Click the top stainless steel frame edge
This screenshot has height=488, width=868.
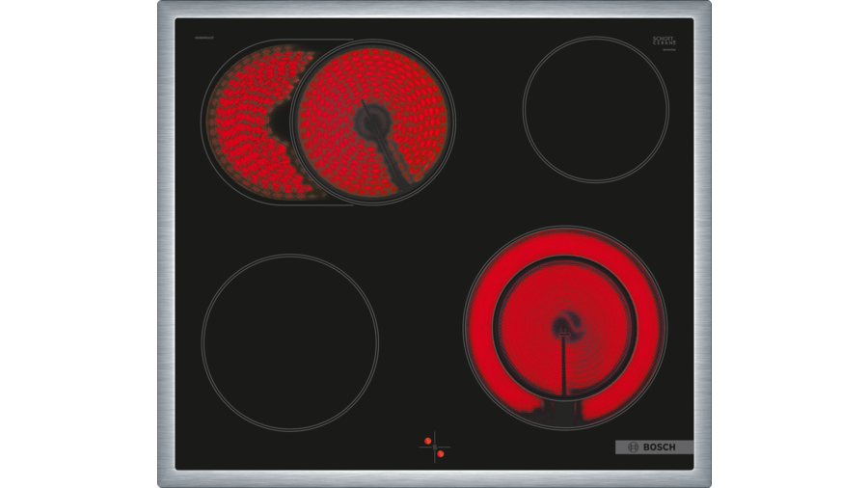pos(434,9)
